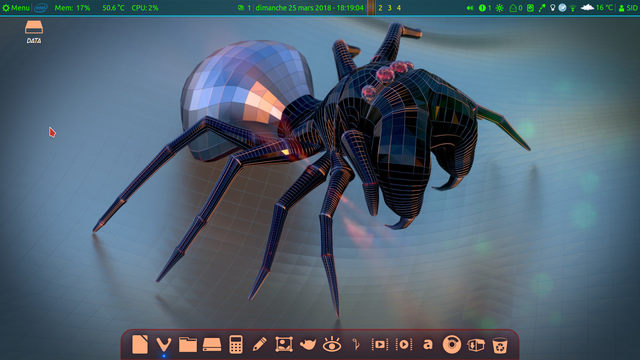The height and width of the screenshot is (360, 640).
Task: Open the DATA drive desktop icon
Action: point(34,32)
